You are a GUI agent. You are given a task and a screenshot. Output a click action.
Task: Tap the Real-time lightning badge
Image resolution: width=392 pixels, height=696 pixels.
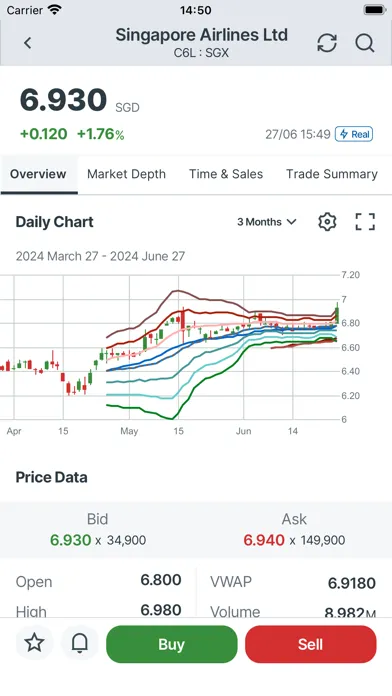[x=354, y=134]
